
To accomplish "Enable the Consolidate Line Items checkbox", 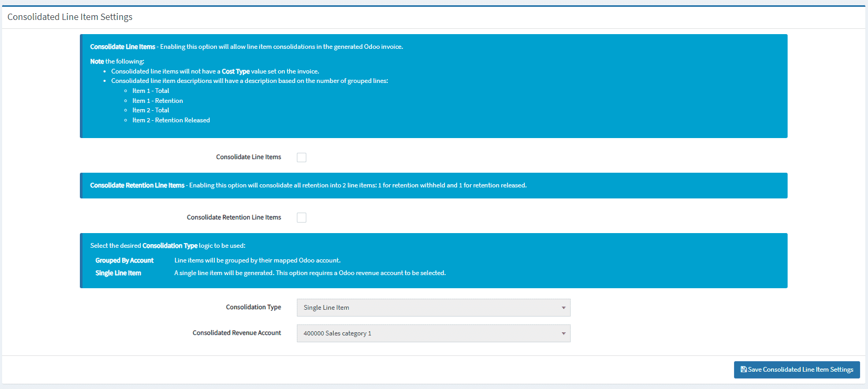I will (302, 157).
